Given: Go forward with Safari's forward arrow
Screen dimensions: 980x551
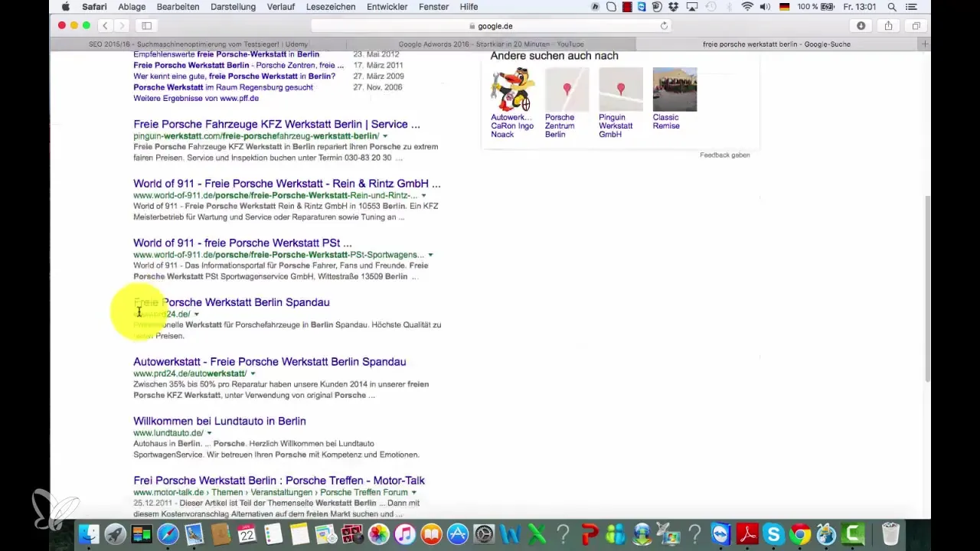Looking at the screenshot, I should pyautogui.click(x=122, y=25).
